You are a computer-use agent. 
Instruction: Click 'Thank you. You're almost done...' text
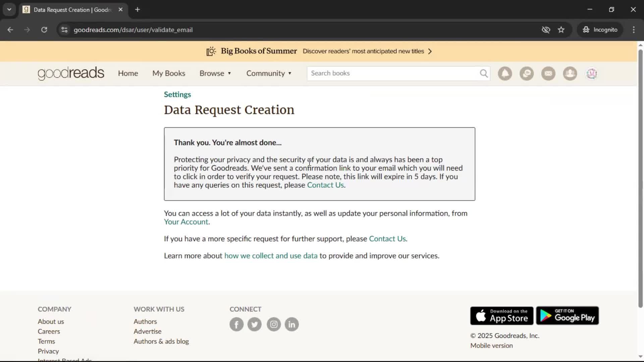(228, 143)
